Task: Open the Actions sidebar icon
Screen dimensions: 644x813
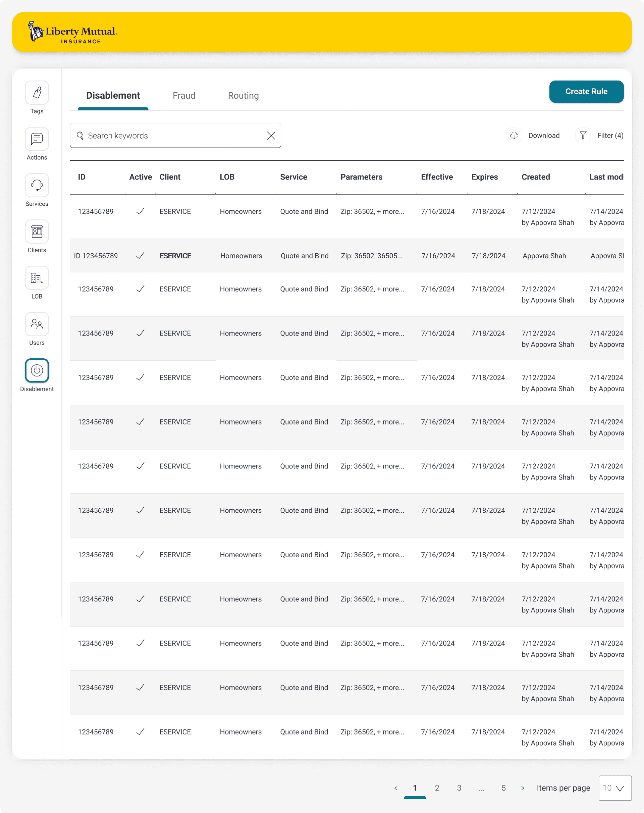Action: 37,139
